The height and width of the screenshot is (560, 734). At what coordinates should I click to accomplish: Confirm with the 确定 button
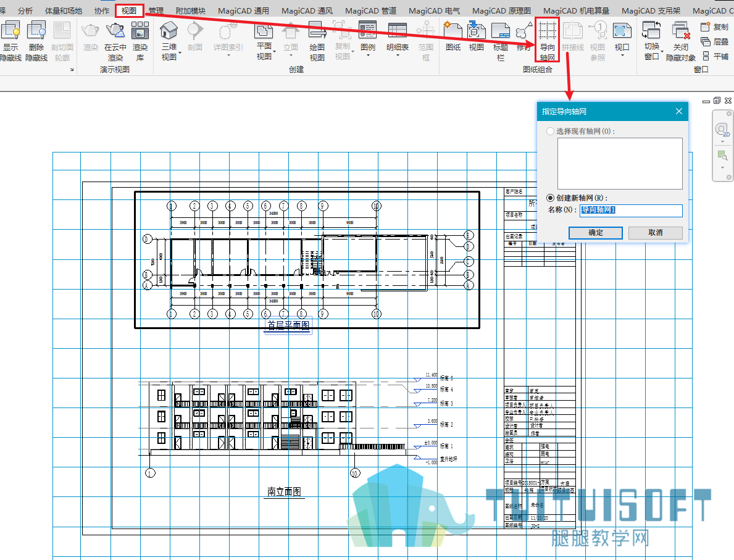596,233
